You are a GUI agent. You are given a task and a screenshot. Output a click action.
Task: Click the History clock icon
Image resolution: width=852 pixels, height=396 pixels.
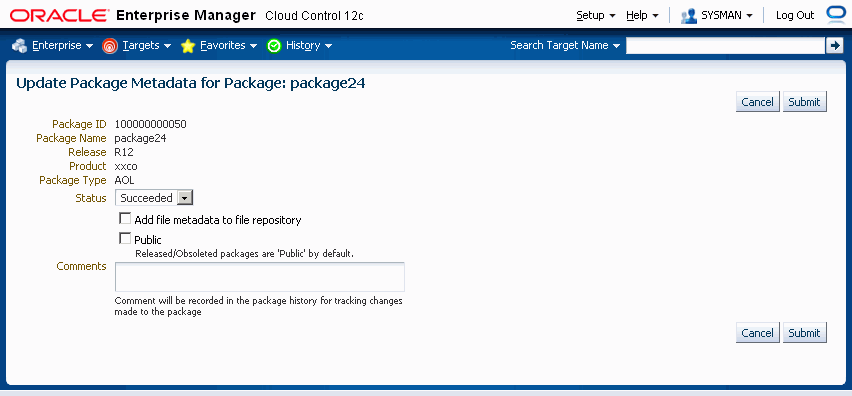click(274, 46)
